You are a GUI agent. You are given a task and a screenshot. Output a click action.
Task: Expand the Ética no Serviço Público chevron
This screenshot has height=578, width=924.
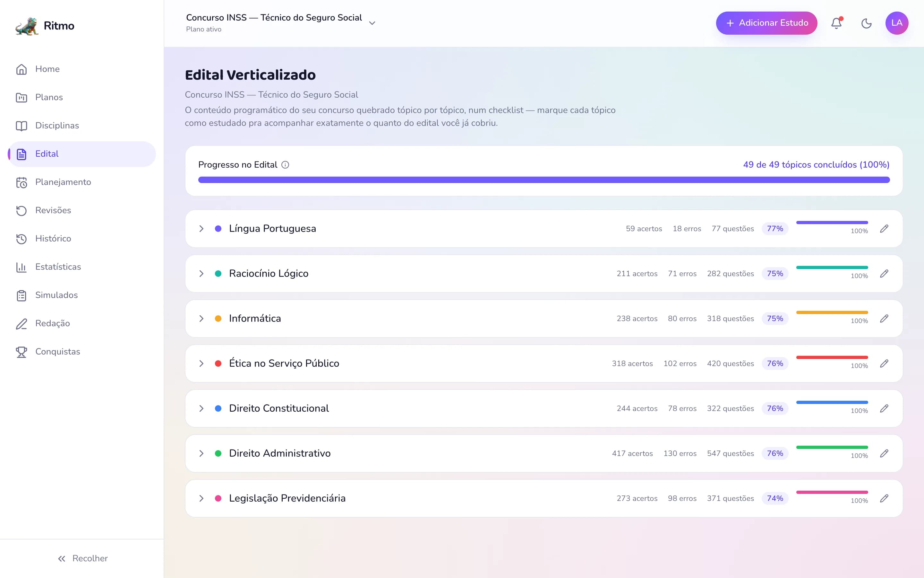[201, 363]
